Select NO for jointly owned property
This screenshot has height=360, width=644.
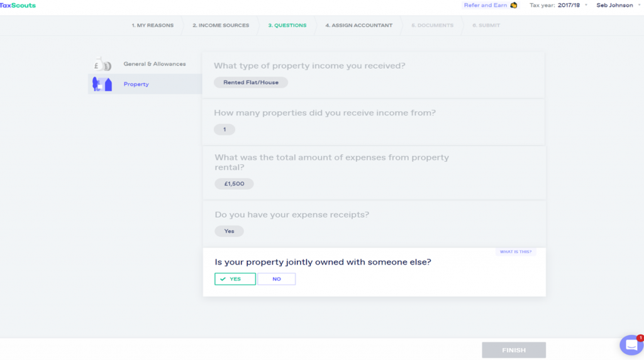[x=277, y=279]
